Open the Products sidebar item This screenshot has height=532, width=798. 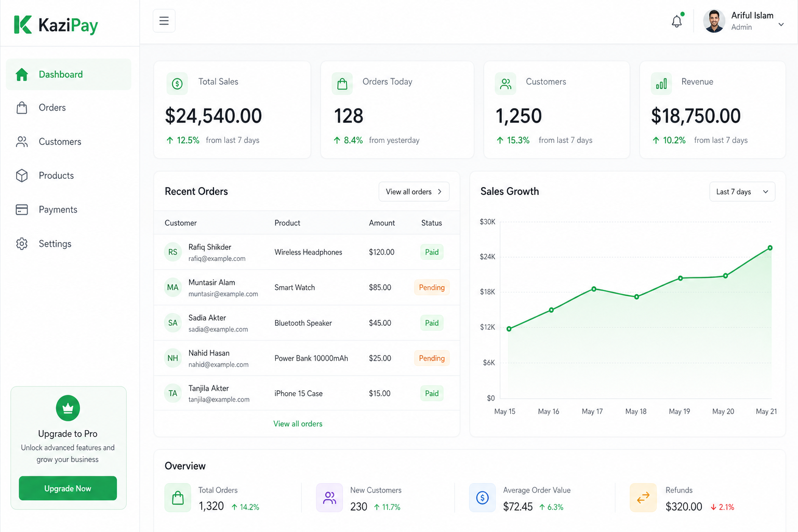click(x=69, y=176)
